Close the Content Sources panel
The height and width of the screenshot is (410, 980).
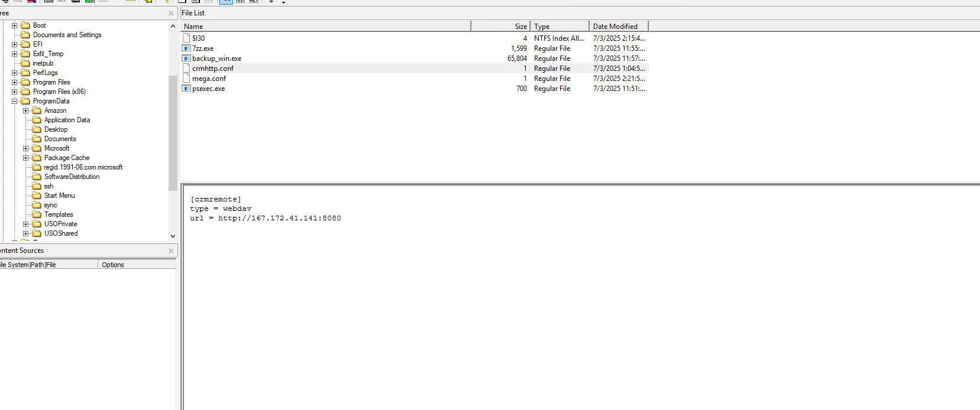tap(172, 250)
